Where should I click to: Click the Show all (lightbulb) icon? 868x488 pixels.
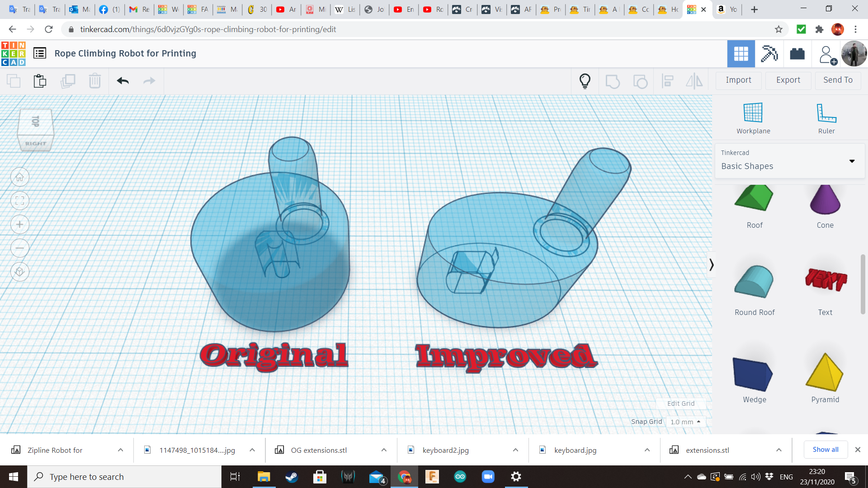(585, 81)
